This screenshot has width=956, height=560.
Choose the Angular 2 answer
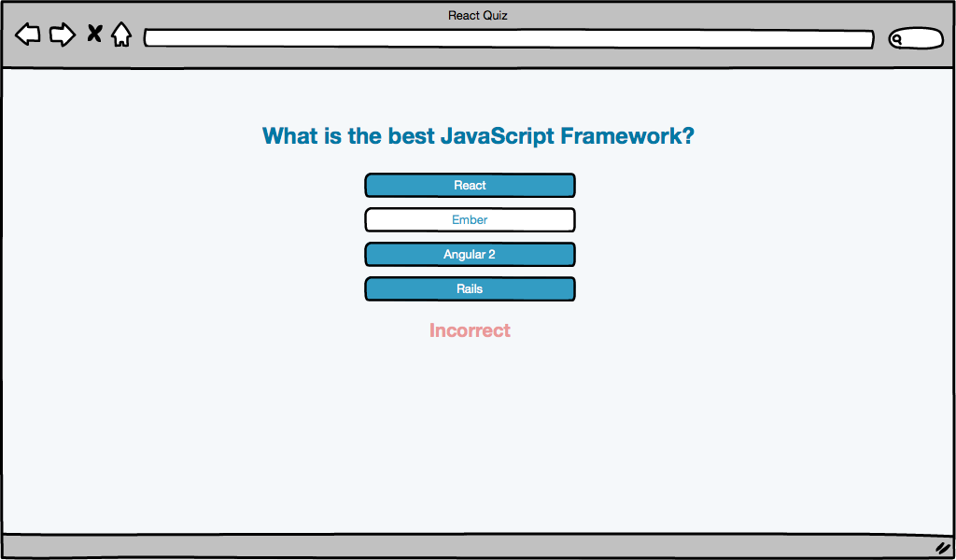pyautogui.click(x=470, y=255)
